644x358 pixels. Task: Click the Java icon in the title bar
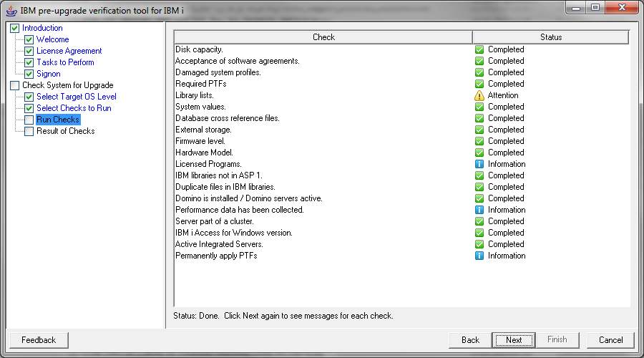(11, 10)
